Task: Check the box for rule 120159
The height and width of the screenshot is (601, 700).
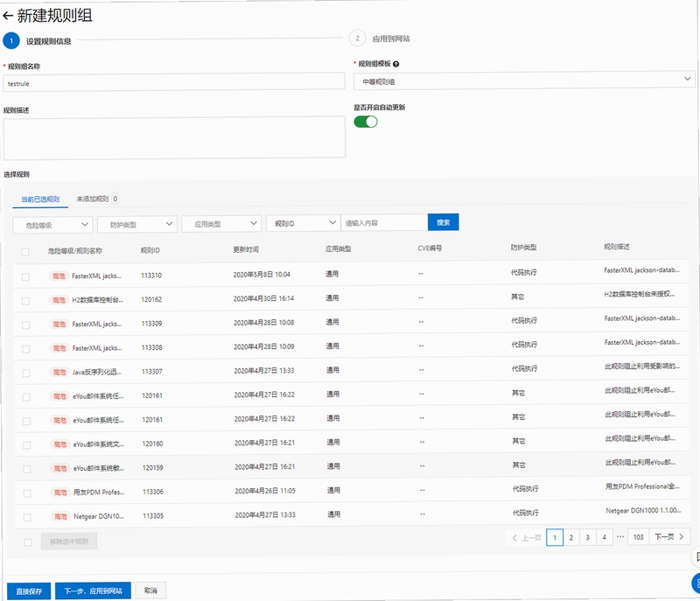Action: (x=27, y=470)
